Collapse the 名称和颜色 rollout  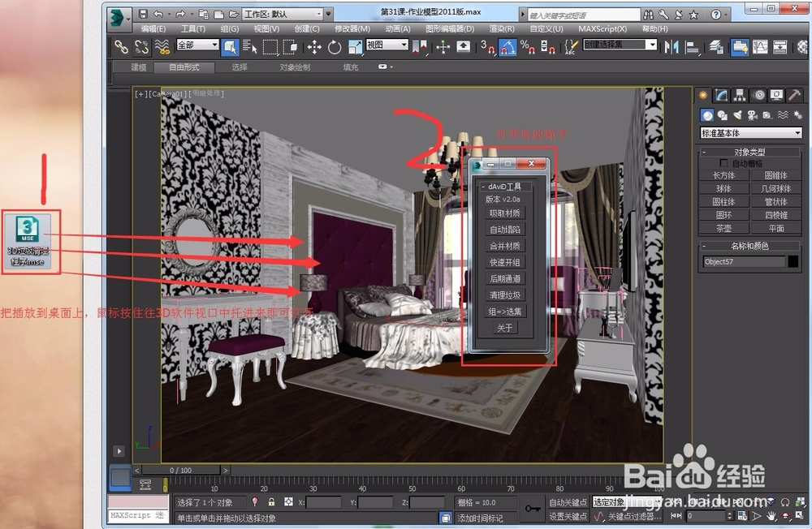coord(749,246)
